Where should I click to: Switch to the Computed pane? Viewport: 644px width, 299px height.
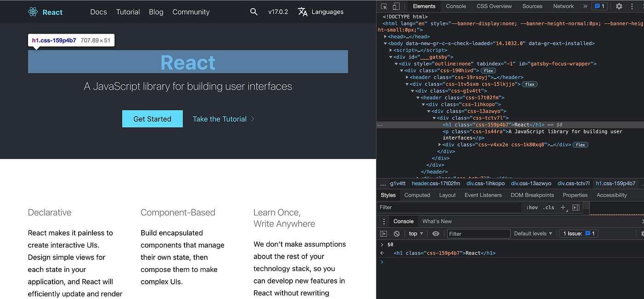click(417, 195)
